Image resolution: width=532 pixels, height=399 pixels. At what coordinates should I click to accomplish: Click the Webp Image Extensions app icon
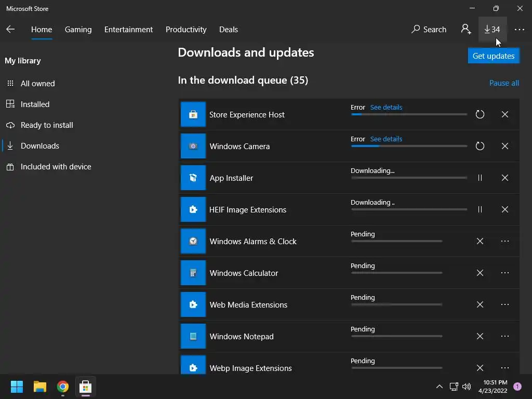(x=193, y=365)
